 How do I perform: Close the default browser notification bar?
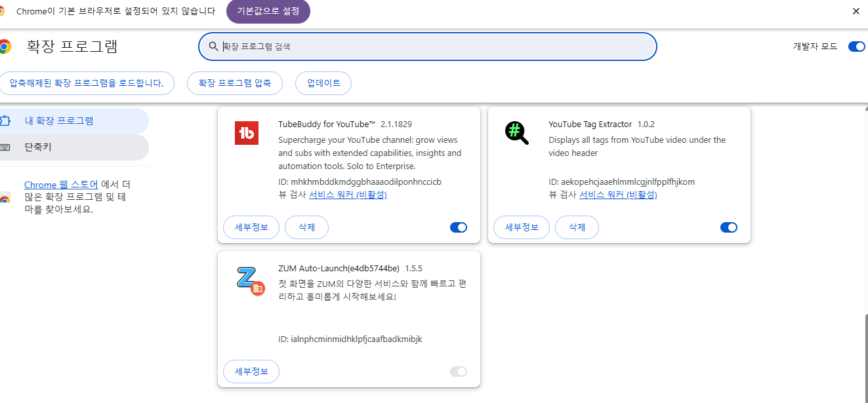tap(856, 11)
